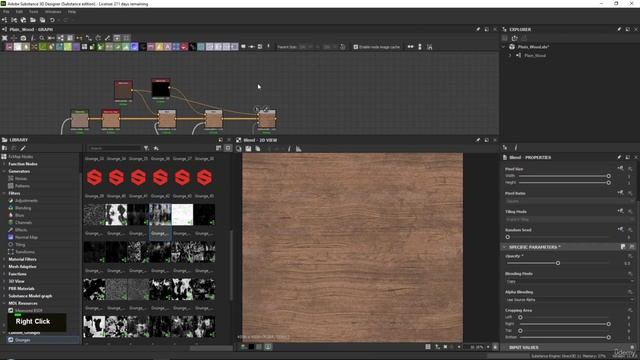Viewport: 640px width, 360px height.
Task: Pin the Explorer panel
Action: [619, 29]
